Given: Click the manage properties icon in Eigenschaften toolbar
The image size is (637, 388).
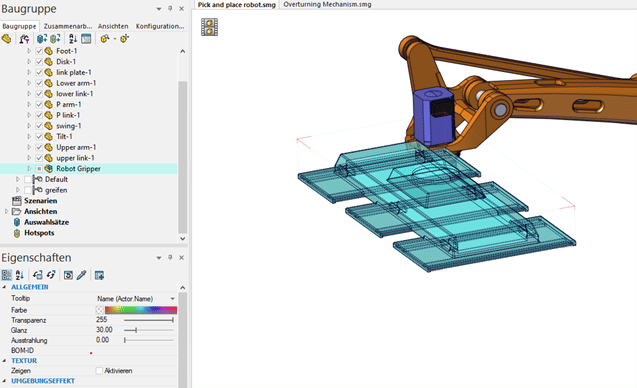Looking at the screenshot, I should tap(99, 275).
